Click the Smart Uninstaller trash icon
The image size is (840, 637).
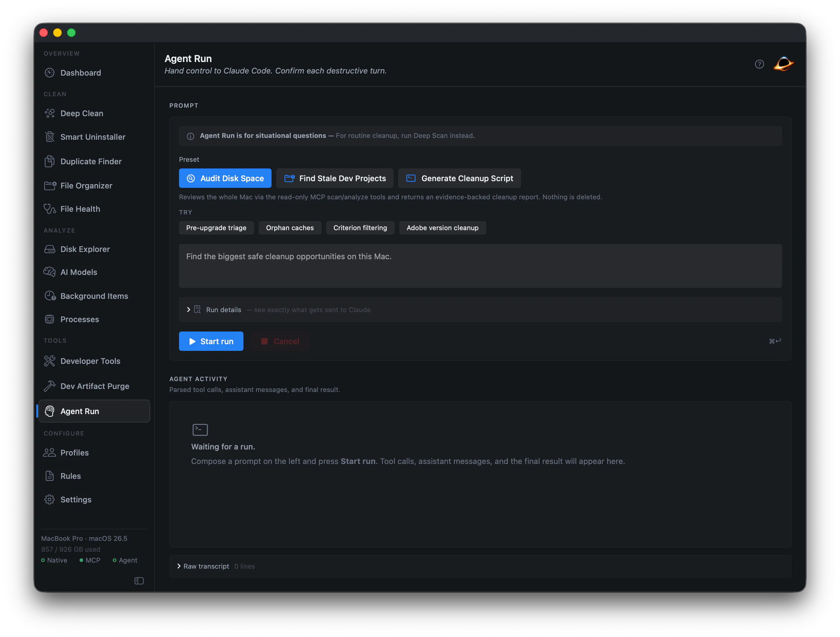(49, 137)
